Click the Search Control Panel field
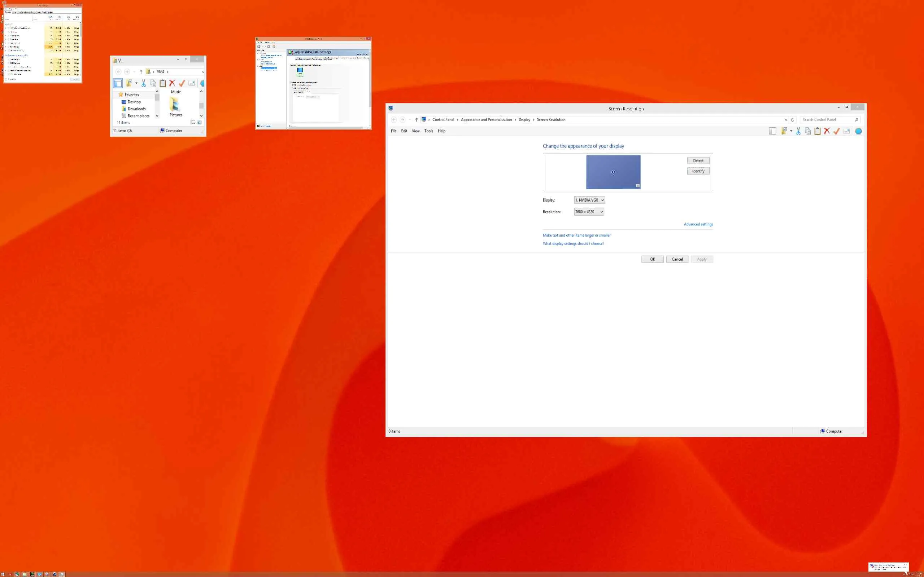Screen dimensions: 924x577 coord(827,120)
